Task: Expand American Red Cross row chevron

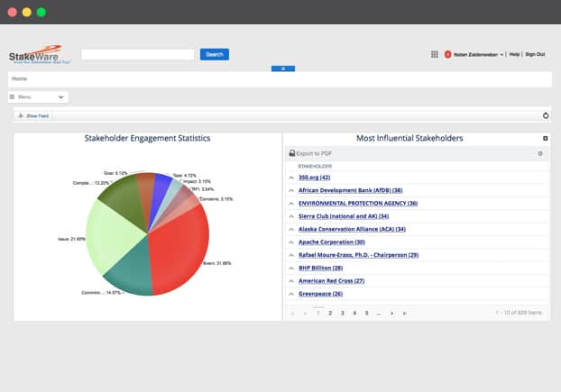Action: point(291,281)
